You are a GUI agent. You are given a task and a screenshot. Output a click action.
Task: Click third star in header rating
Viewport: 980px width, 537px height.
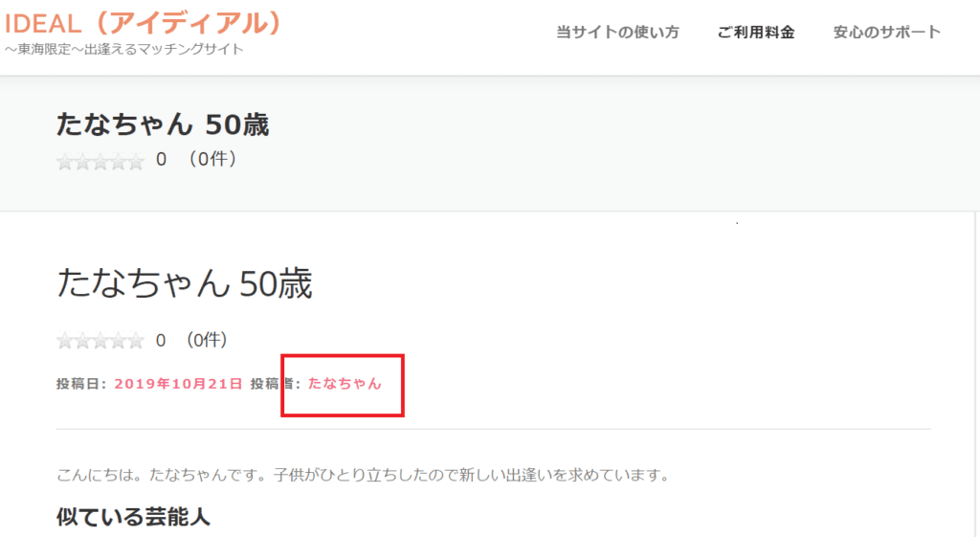pyautogui.click(x=100, y=162)
